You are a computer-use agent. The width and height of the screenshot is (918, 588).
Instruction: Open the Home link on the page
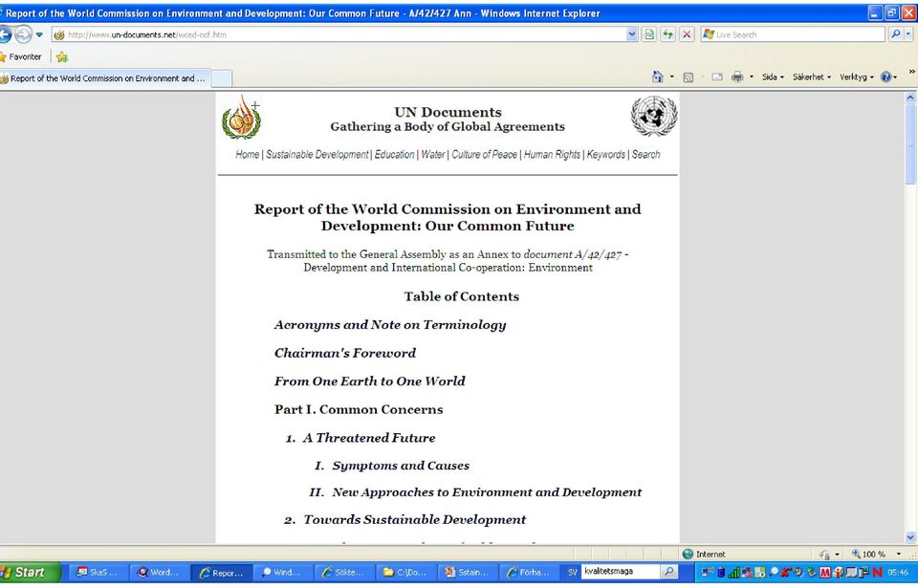pyautogui.click(x=247, y=155)
